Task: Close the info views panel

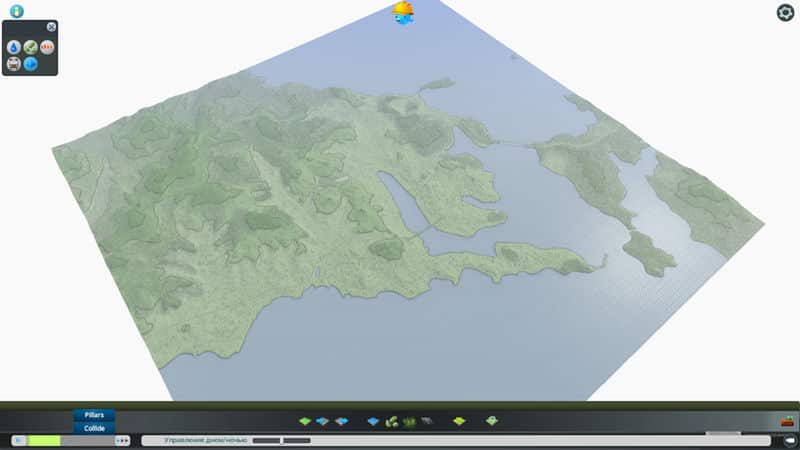Action: pyautogui.click(x=51, y=26)
